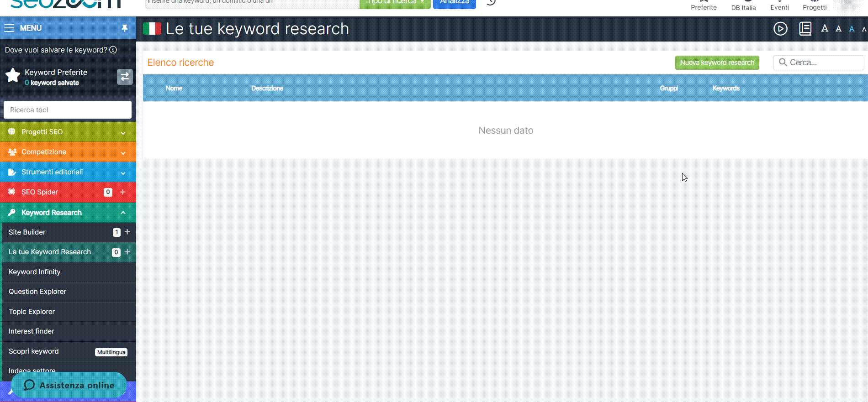Open Keyword Infinity tool

pyautogui.click(x=34, y=272)
